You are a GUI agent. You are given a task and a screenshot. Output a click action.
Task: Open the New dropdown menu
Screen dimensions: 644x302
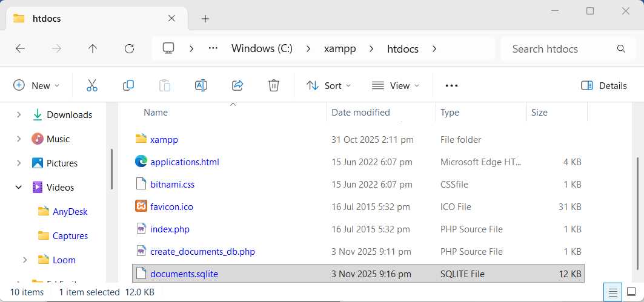[36, 85]
